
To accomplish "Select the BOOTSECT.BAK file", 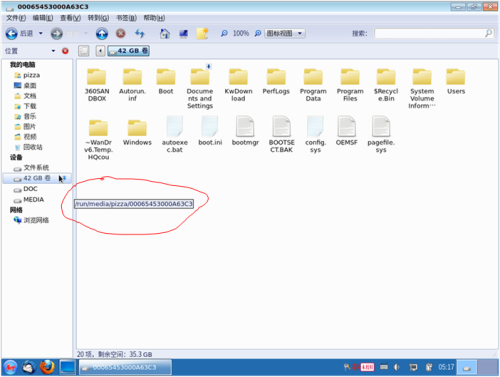I will 282,135.
